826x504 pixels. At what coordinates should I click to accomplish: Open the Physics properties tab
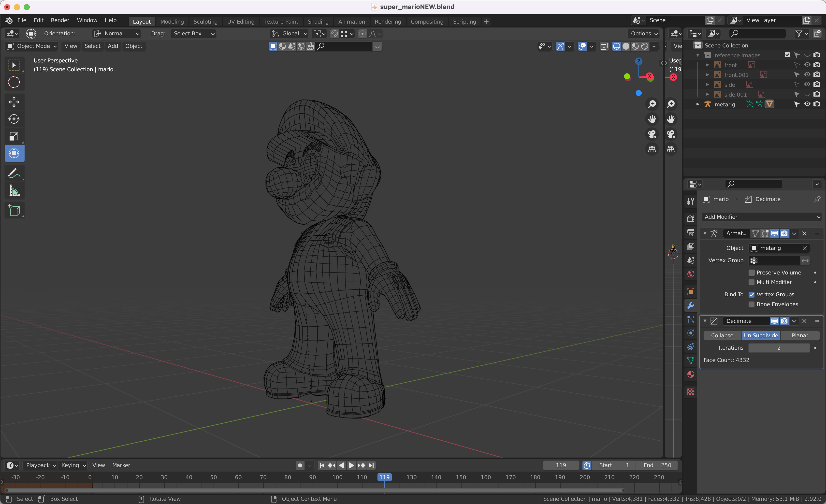pyautogui.click(x=691, y=333)
